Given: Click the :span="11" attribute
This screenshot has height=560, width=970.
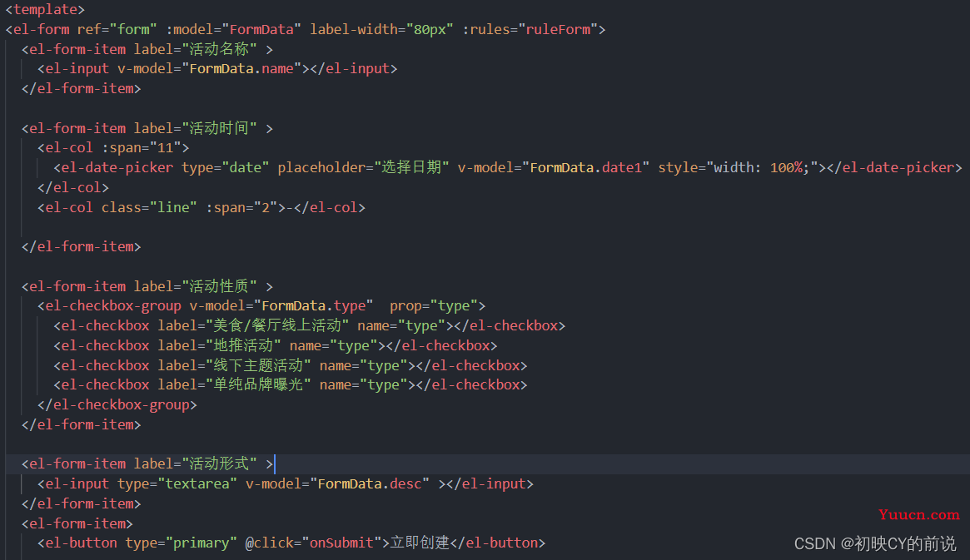Looking at the screenshot, I should click(x=142, y=148).
